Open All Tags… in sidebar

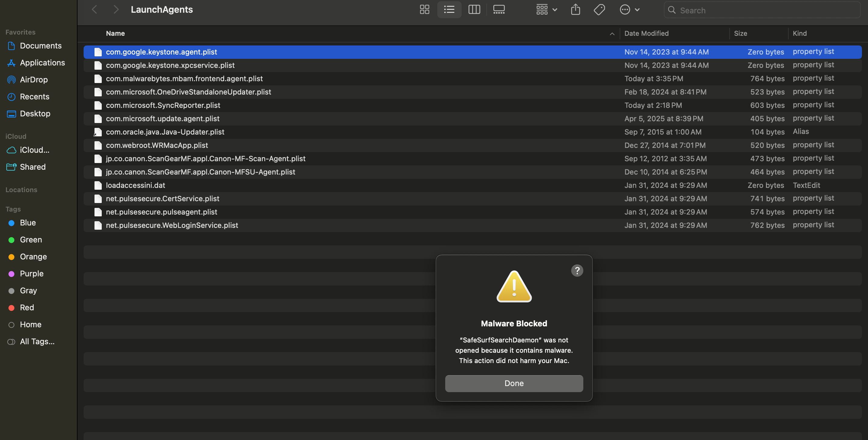(x=37, y=341)
